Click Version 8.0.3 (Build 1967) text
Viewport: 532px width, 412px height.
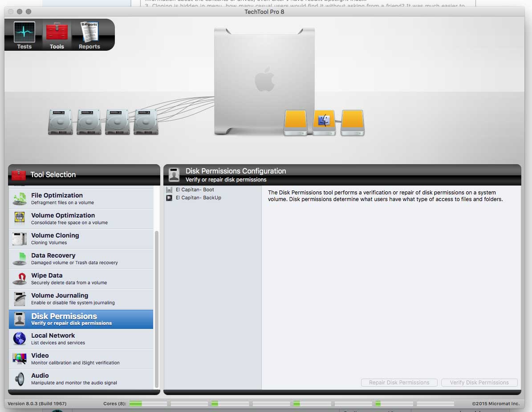[x=37, y=404]
